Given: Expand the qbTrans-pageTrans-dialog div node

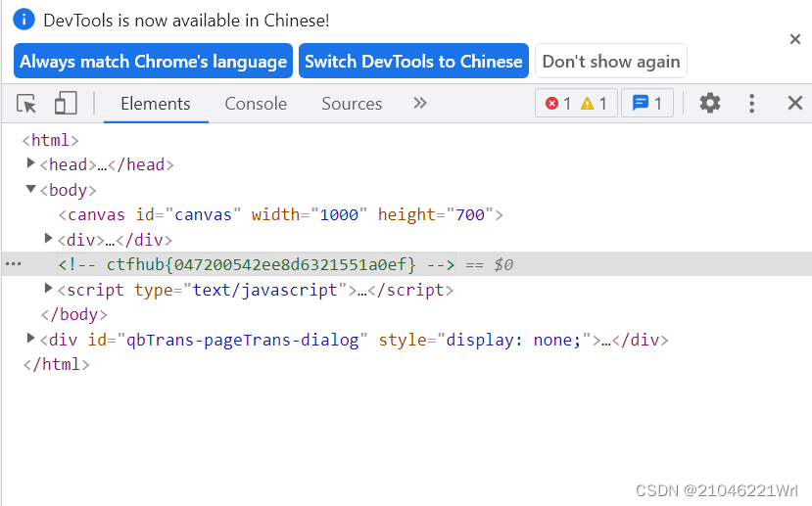Looking at the screenshot, I should click(30, 339).
